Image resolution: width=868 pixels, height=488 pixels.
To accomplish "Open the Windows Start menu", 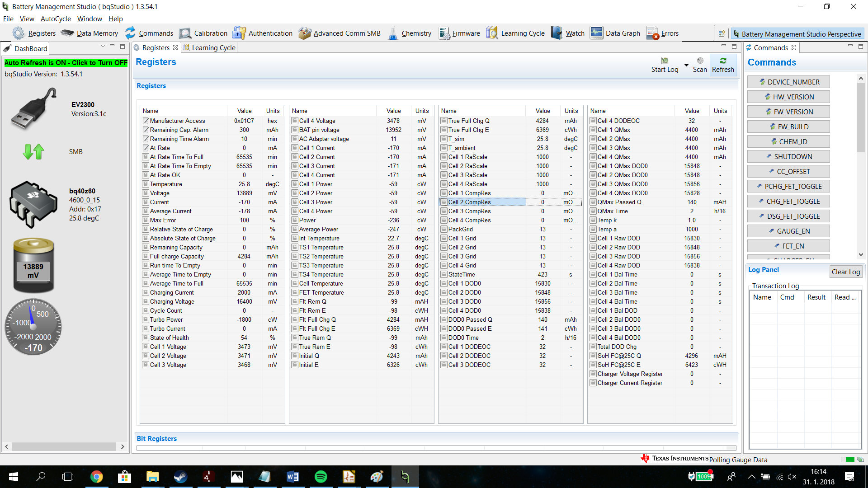I will (13, 476).
